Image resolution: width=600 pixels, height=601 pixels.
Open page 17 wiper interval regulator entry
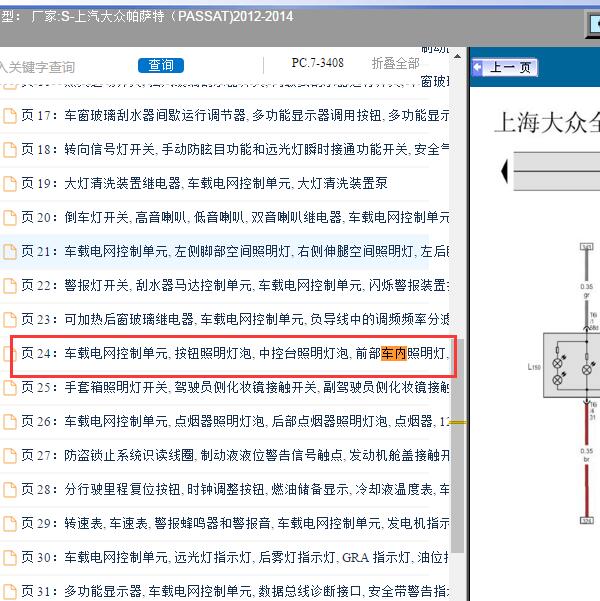point(235,115)
